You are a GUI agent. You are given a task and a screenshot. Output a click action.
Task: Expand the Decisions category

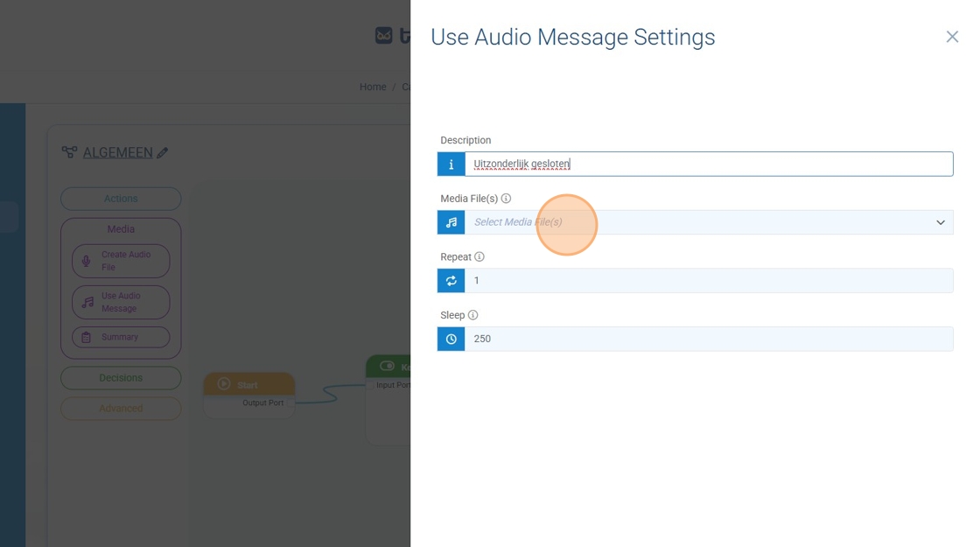coord(121,378)
